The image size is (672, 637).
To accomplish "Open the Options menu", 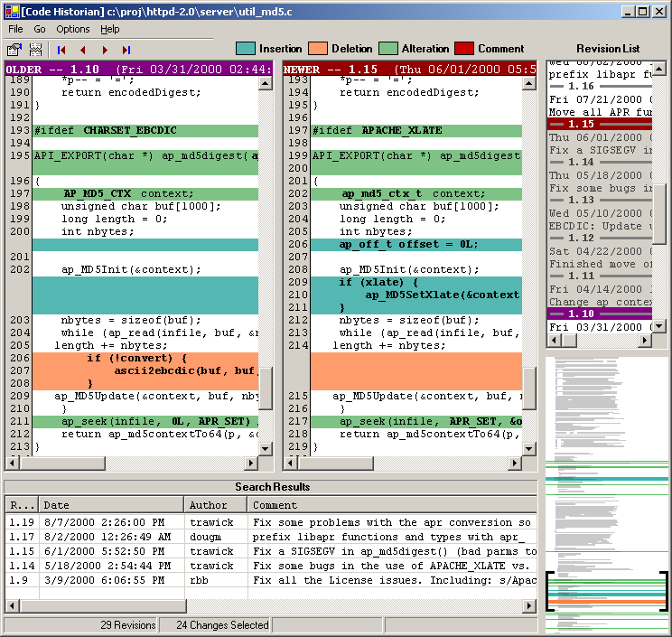I will point(73,29).
